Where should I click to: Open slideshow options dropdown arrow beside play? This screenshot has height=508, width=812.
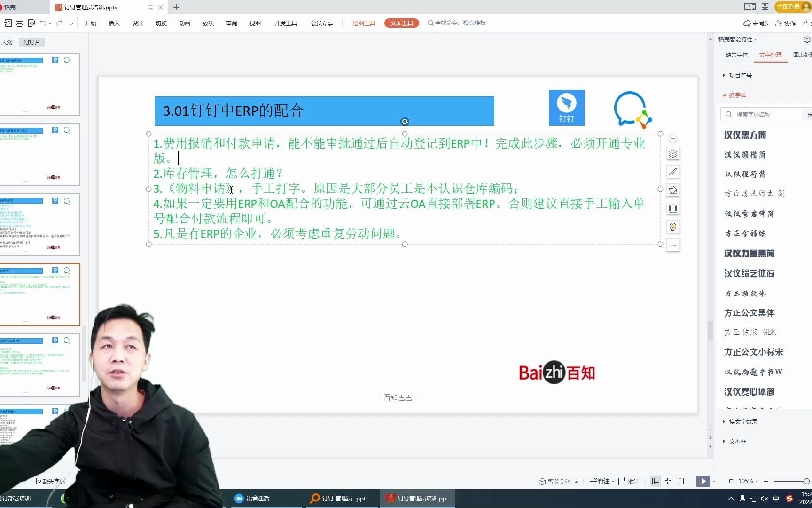coord(714,481)
